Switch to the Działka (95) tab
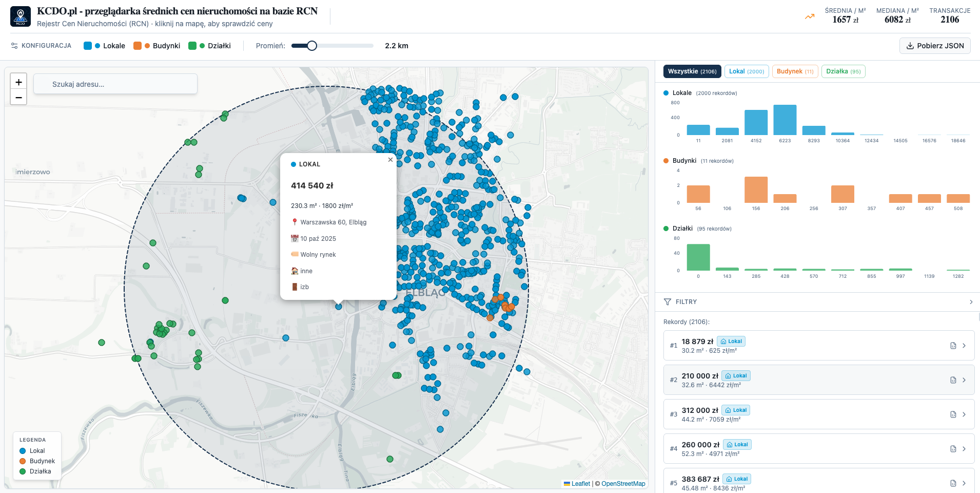 (844, 71)
